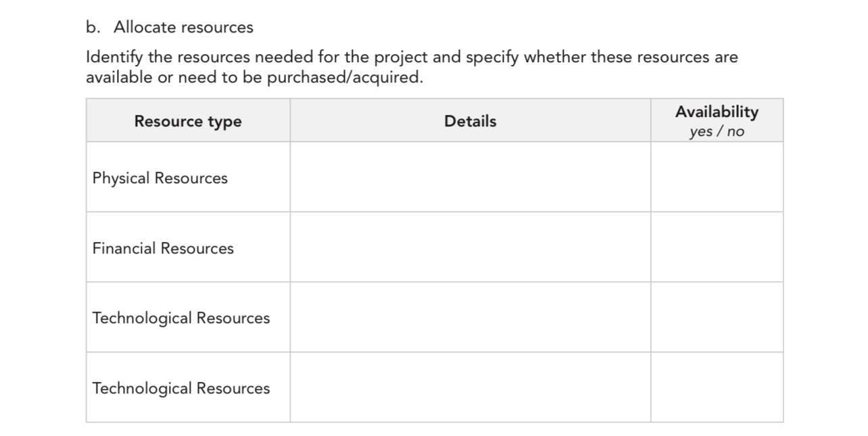Click the Financial Resources availability cell
The height and width of the screenshot is (436, 868).
[717, 247]
